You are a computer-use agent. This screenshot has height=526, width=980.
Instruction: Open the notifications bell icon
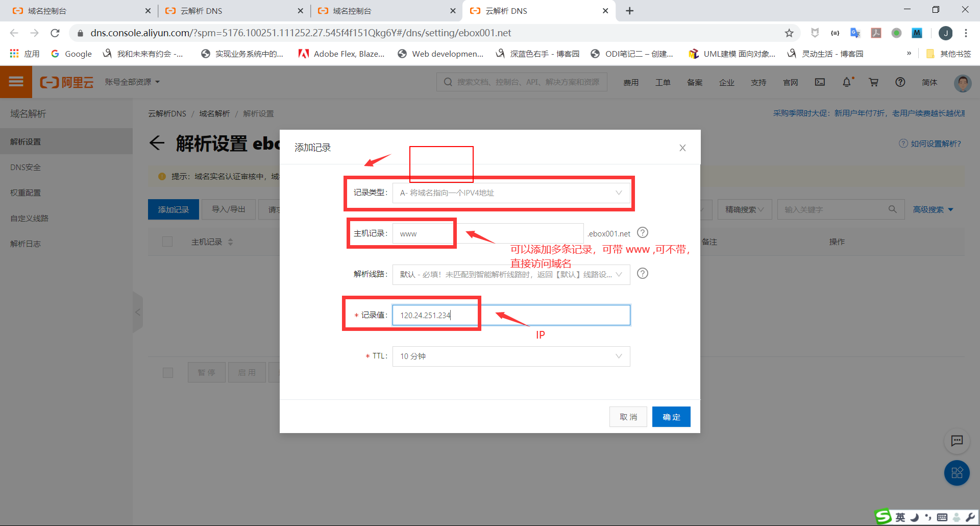[x=847, y=82]
